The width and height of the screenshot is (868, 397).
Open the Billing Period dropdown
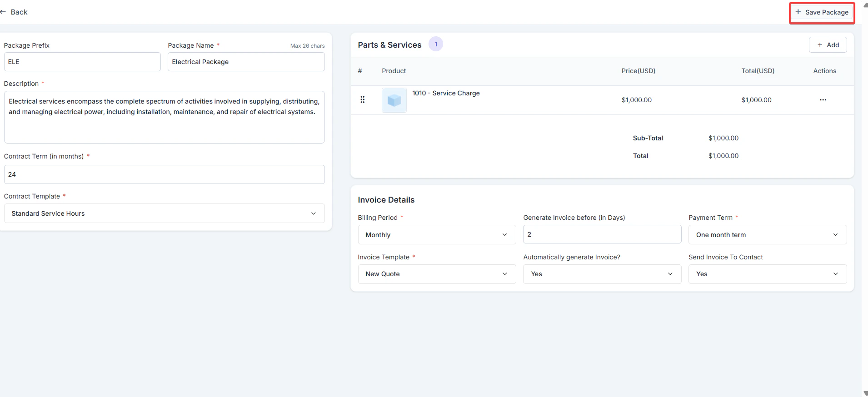(x=437, y=235)
